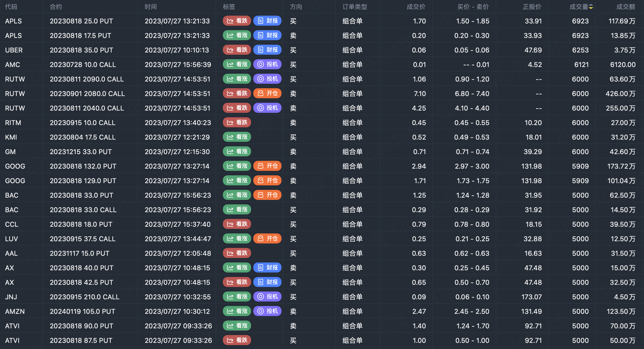Click the 开仓 tag in BAC 33.0 PUT row

click(267, 195)
